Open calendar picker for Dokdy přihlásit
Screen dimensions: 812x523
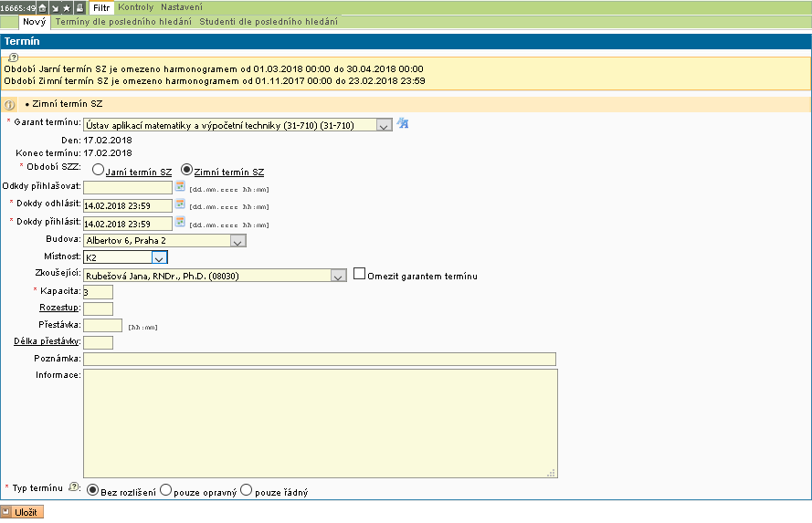coord(180,222)
